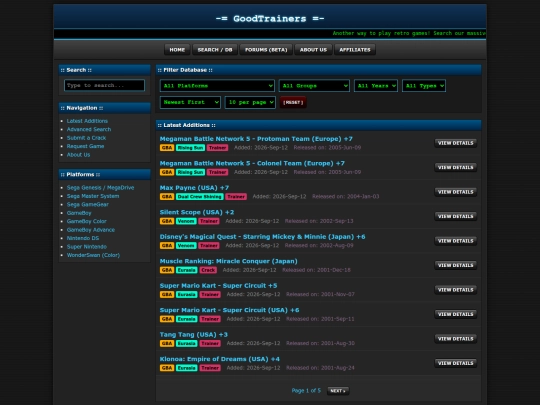View details for Silent Scope entry
This screenshot has height=405, width=540.
(x=456, y=216)
